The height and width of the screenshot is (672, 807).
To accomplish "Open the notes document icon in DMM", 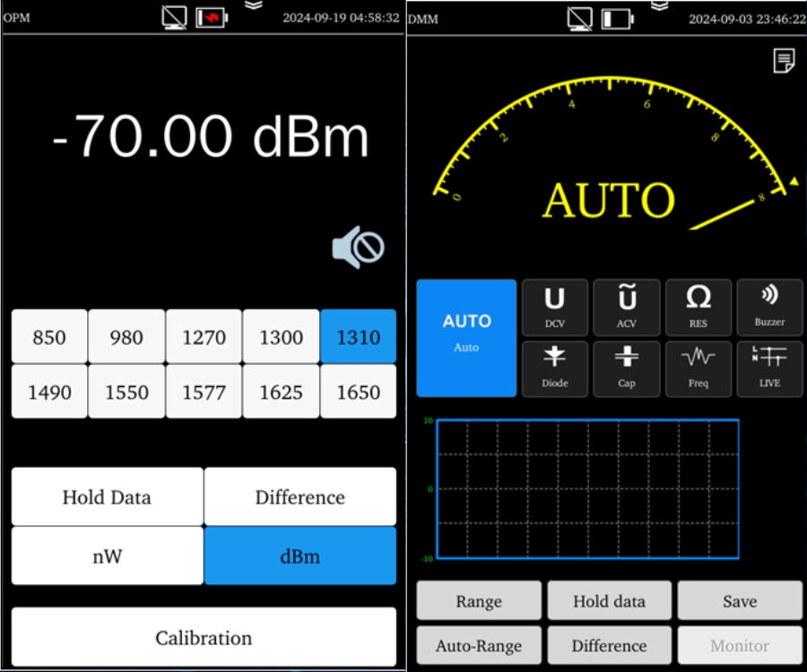I will click(x=784, y=61).
